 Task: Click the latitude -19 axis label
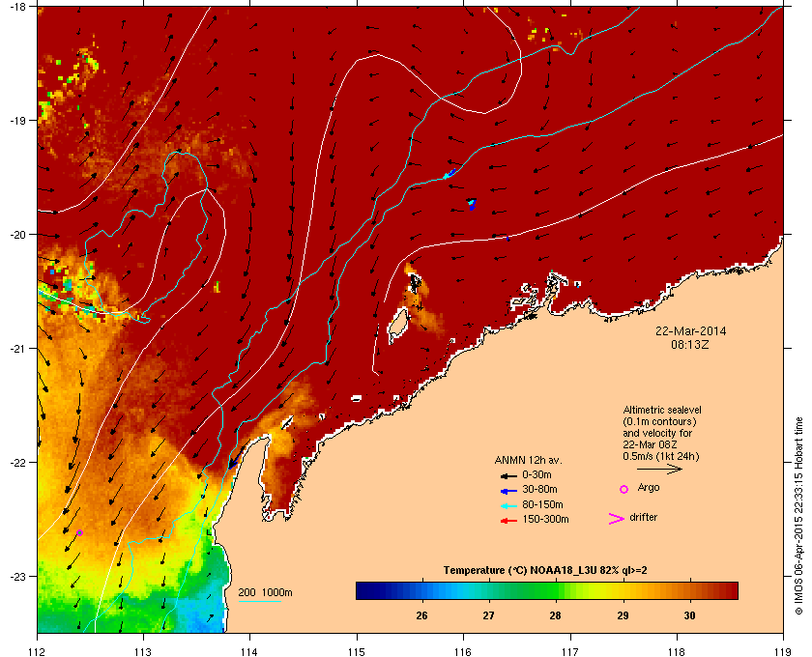pos(17,121)
